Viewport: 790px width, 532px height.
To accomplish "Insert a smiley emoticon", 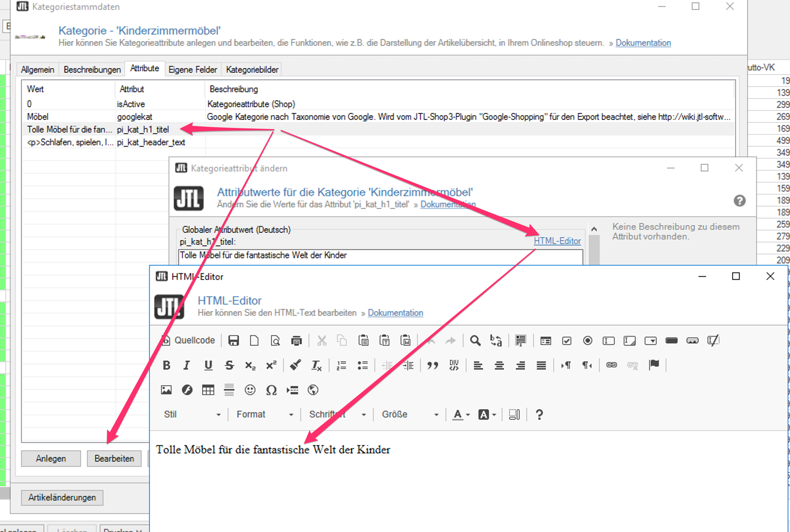I will tap(250, 390).
